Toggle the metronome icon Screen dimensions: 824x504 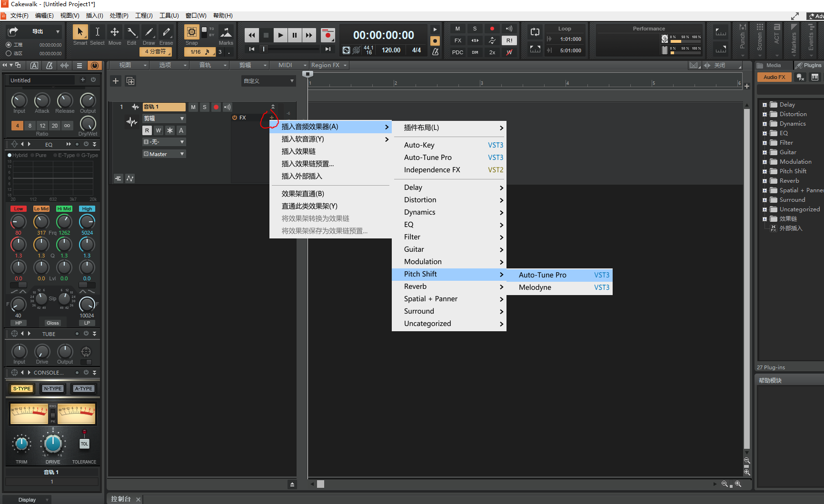pyautogui.click(x=435, y=51)
